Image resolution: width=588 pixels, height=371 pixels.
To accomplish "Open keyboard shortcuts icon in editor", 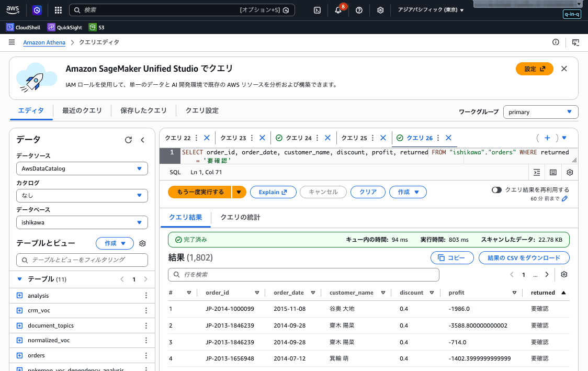I will 553,172.
